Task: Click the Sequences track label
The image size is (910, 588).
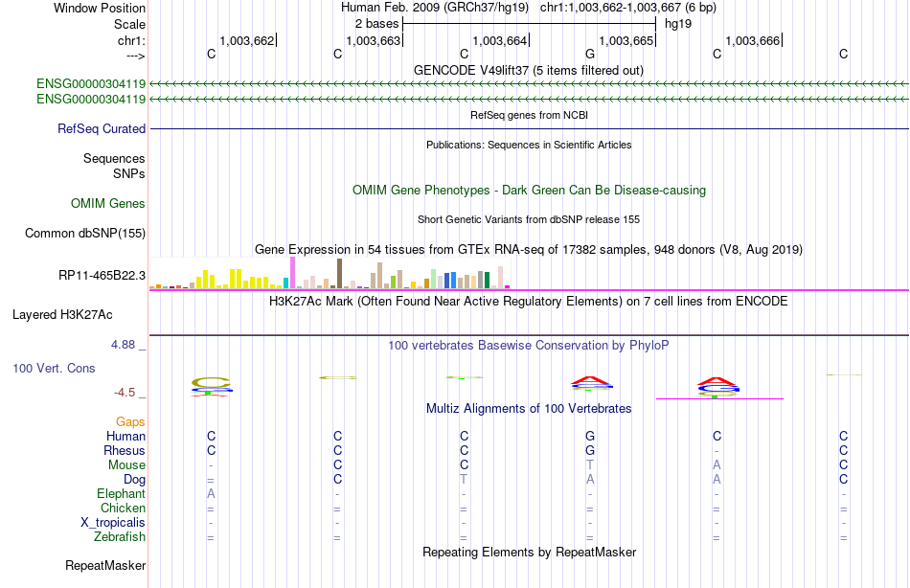Action: (x=114, y=158)
